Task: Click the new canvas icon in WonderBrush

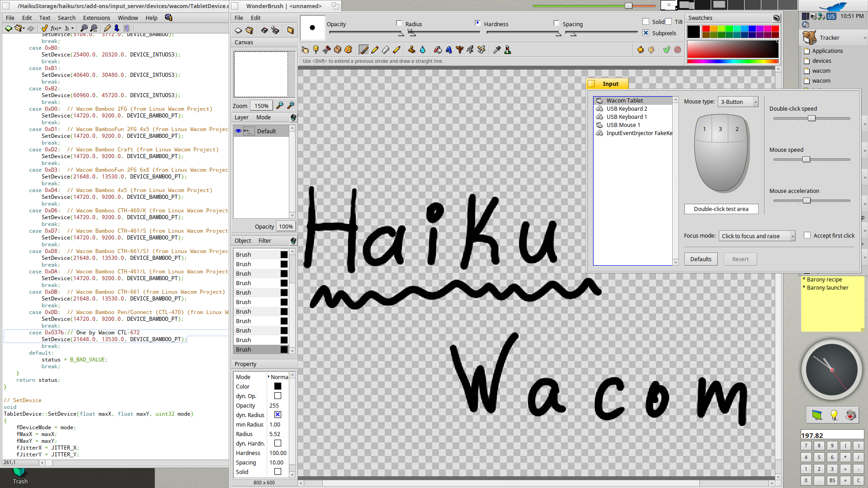Action: coord(238,30)
